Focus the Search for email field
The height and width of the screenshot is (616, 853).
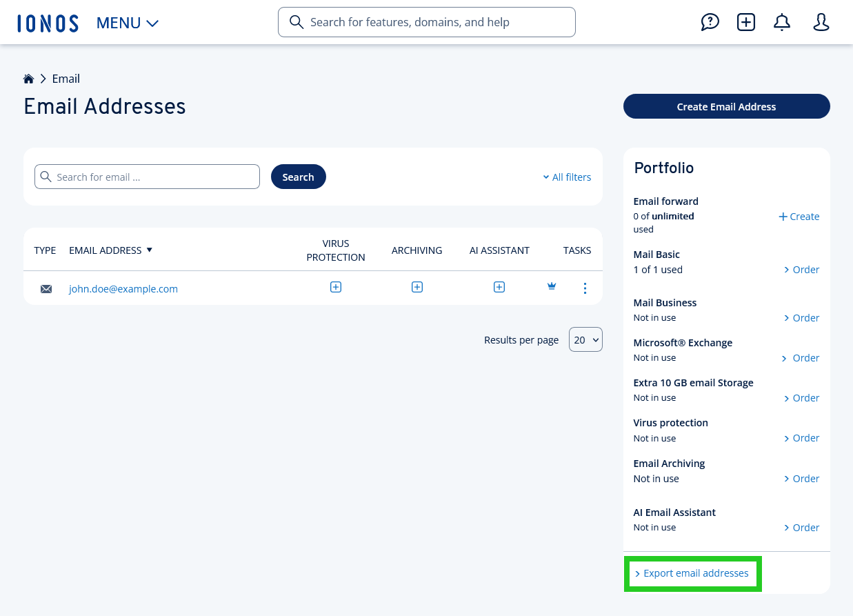point(148,177)
